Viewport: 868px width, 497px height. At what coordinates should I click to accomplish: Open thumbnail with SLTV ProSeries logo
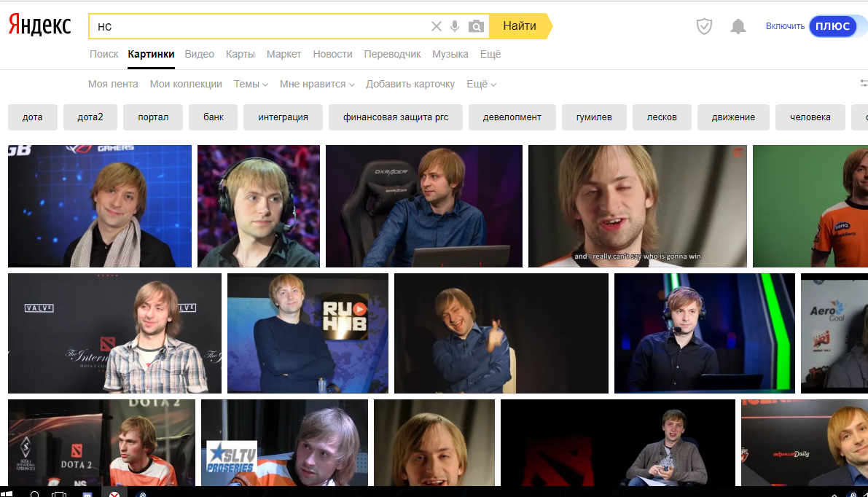(x=284, y=443)
